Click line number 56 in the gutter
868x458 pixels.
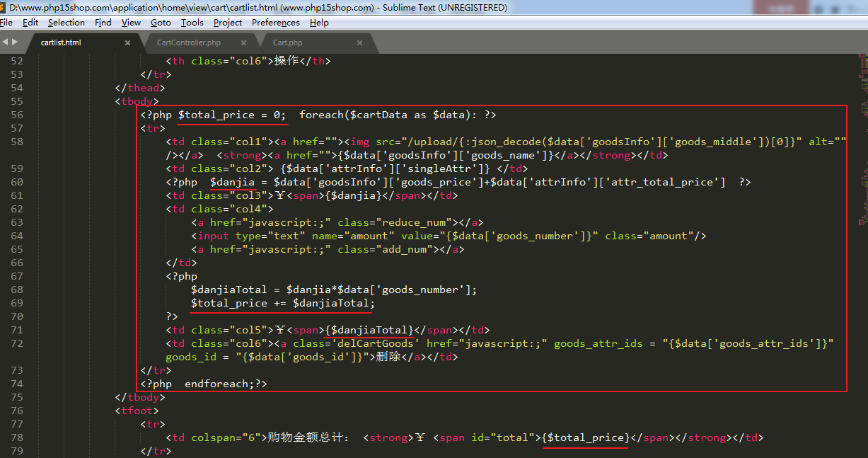point(16,115)
